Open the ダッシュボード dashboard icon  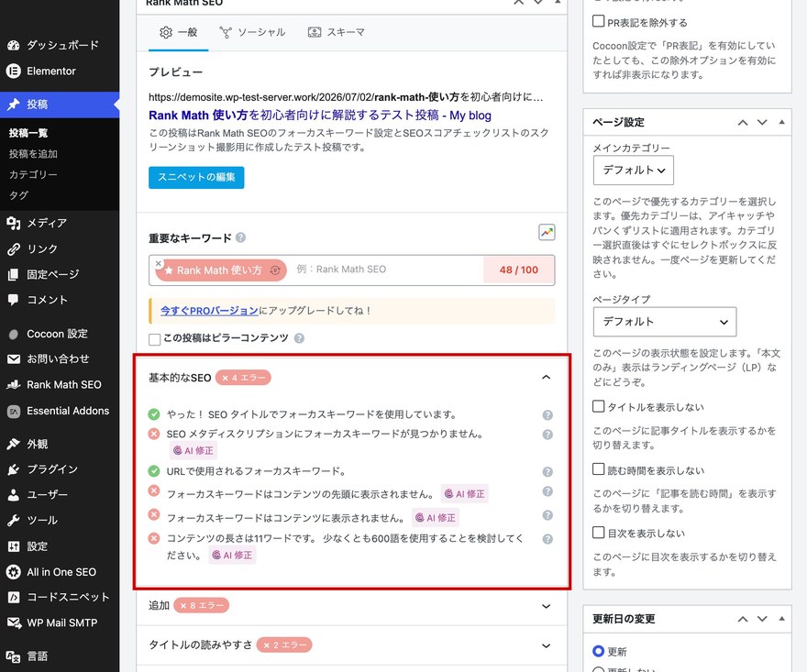coord(14,45)
